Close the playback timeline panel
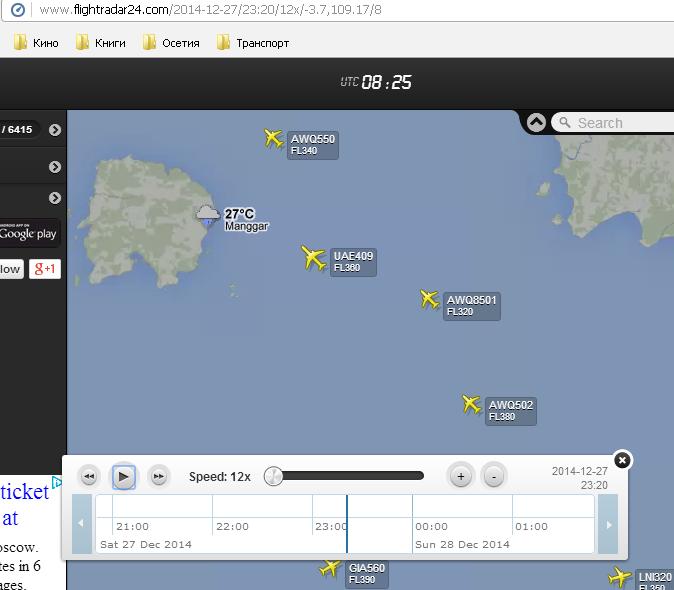 pyautogui.click(x=622, y=460)
